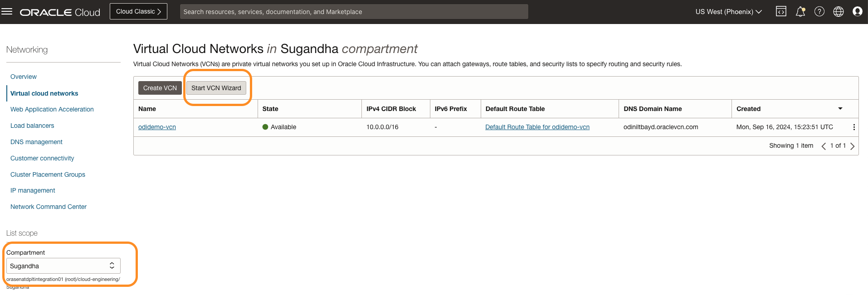Image resolution: width=868 pixels, height=295 pixels.
Task: Open Cluster Placement Groups
Action: click(x=48, y=174)
